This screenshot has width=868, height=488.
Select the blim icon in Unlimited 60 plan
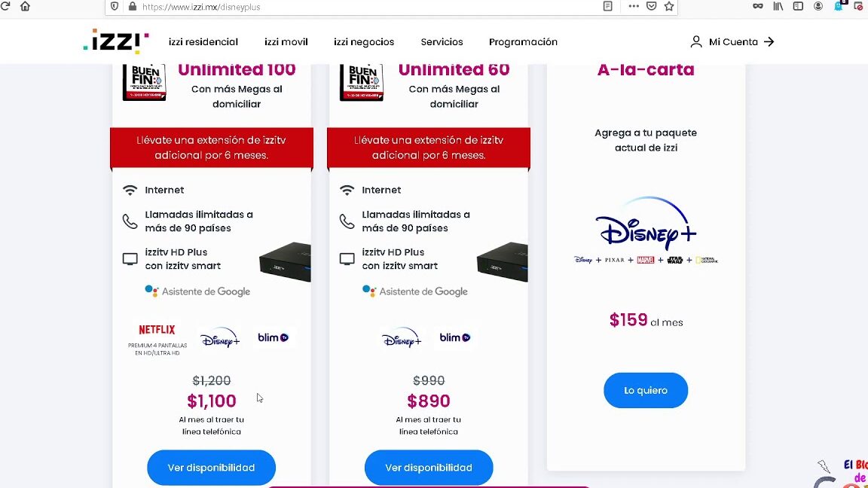[454, 337]
